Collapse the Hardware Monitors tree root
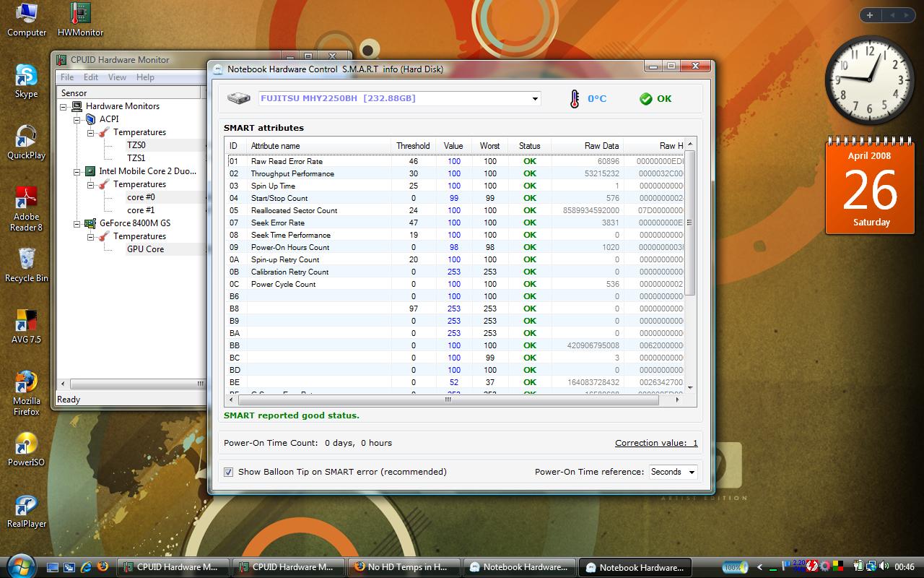 pyautogui.click(x=64, y=106)
